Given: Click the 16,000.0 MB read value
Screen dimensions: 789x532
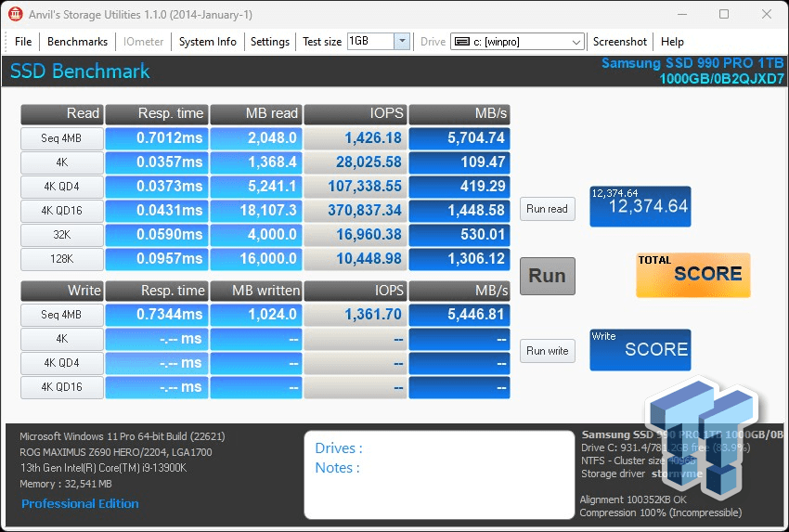Looking at the screenshot, I should tap(256, 259).
